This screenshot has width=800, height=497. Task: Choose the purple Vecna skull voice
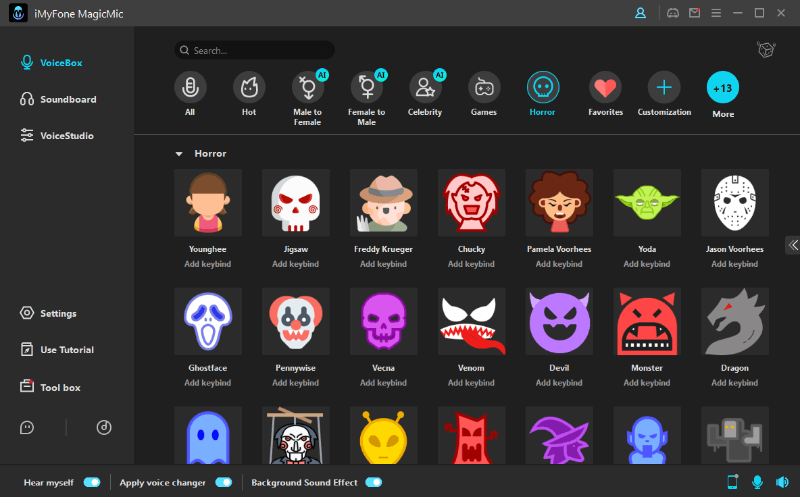click(383, 321)
